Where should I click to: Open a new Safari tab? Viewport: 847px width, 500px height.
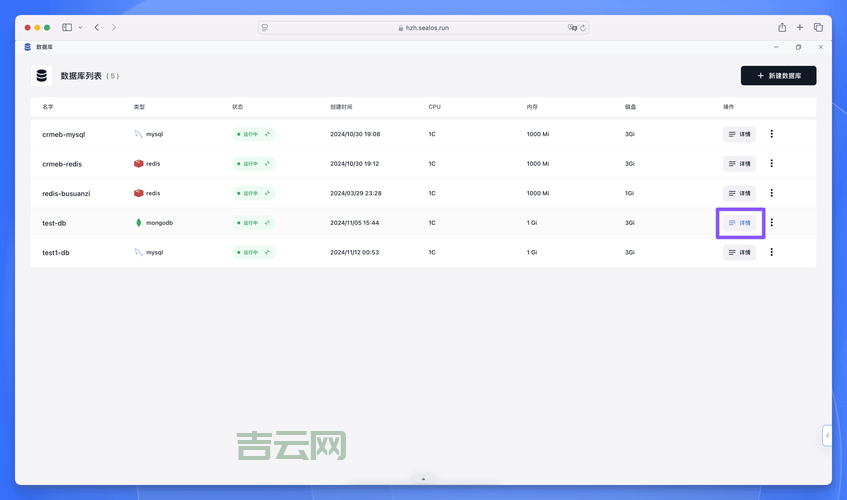[800, 28]
